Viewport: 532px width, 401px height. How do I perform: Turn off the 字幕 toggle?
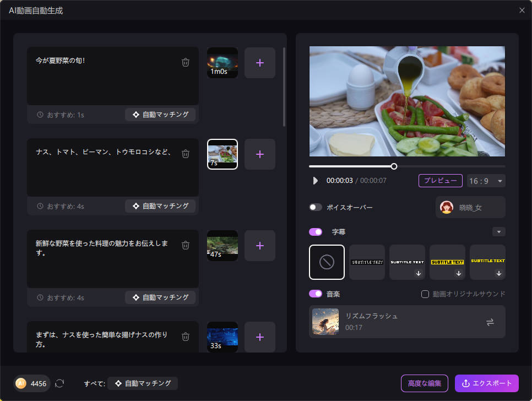316,232
